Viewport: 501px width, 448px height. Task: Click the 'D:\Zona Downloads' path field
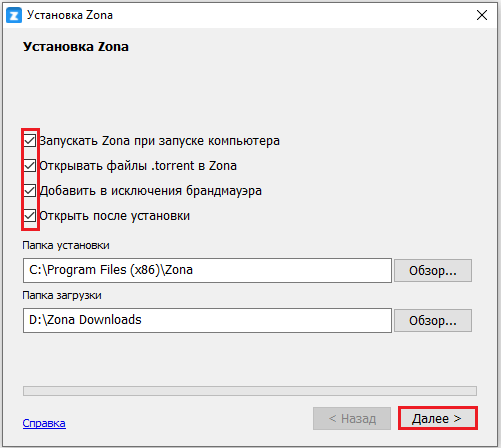tap(207, 320)
